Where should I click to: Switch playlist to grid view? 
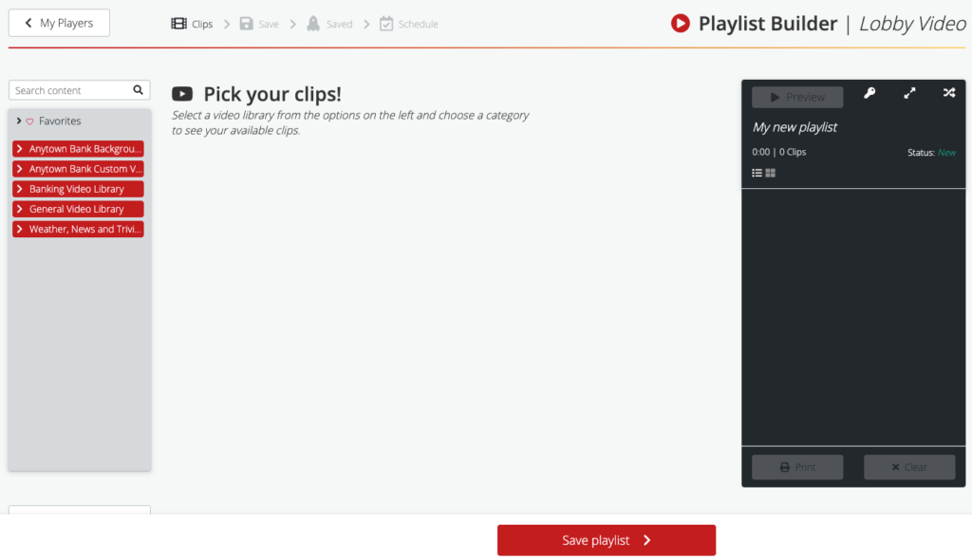pyautogui.click(x=771, y=173)
